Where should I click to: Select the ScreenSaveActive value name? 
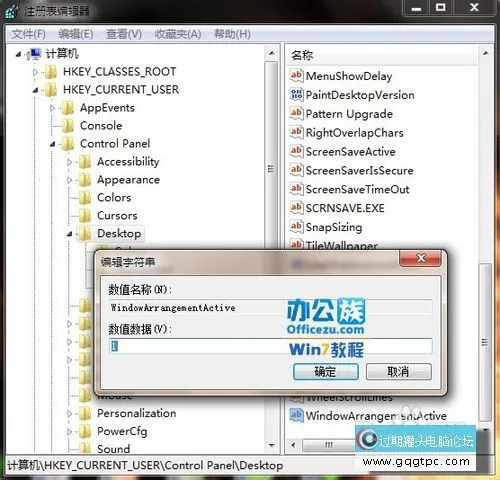point(351,152)
